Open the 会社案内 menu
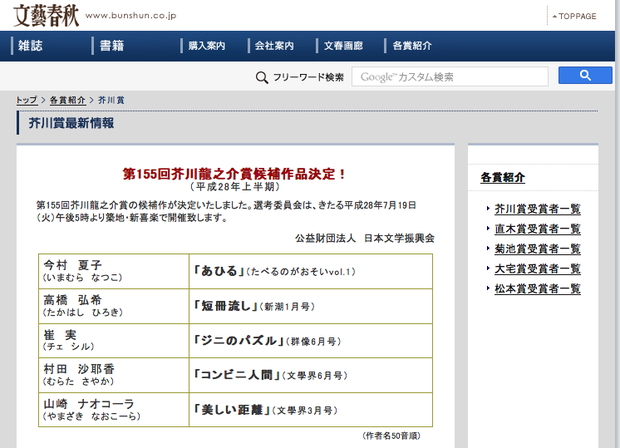Image resolution: width=620 pixels, height=448 pixels. point(274,46)
